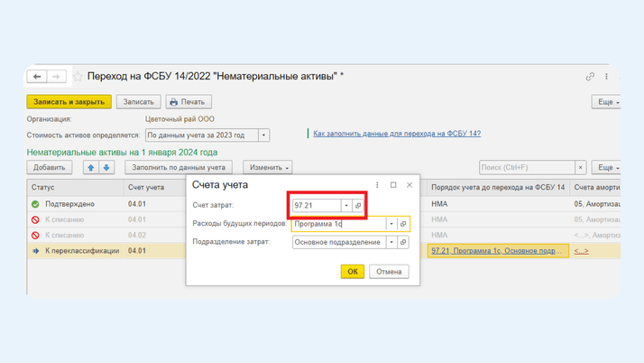The image size is (644, 363).
Task: Move row up with the blue up arrow
Action: pos(91,167)
